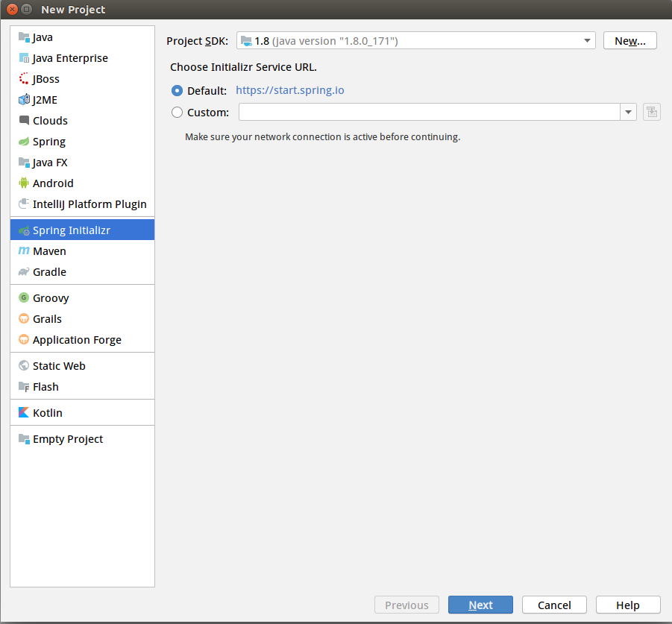Screen dimensions: 672x624
Task: Click the Spring leaf icon
Action: pos(24,142)
